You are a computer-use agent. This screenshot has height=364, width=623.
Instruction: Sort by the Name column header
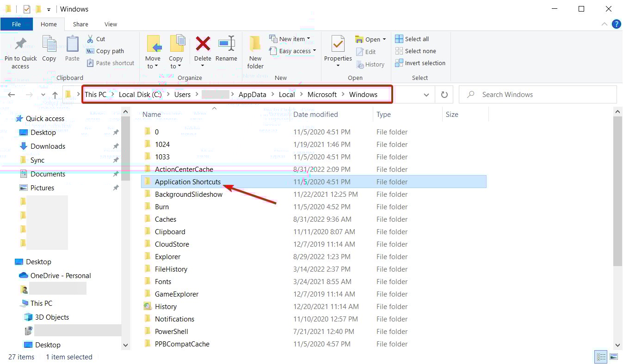click(152, 115)
